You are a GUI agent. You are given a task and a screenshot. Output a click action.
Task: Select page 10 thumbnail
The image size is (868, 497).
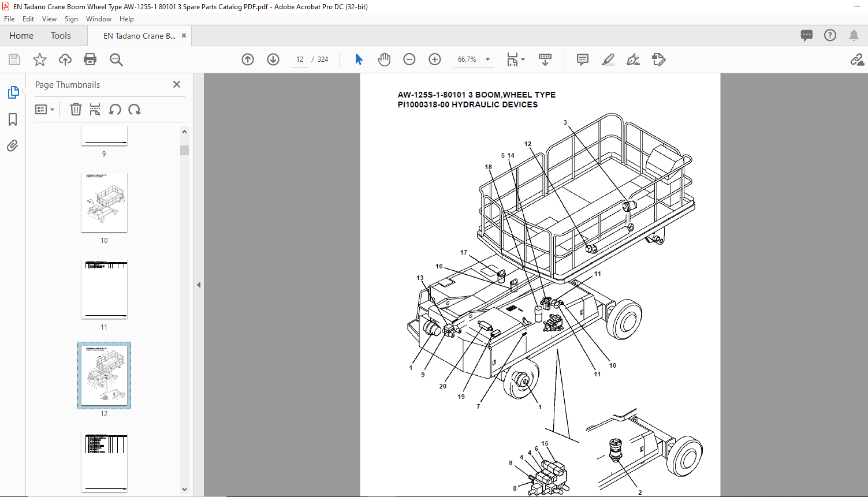[104, 202]
